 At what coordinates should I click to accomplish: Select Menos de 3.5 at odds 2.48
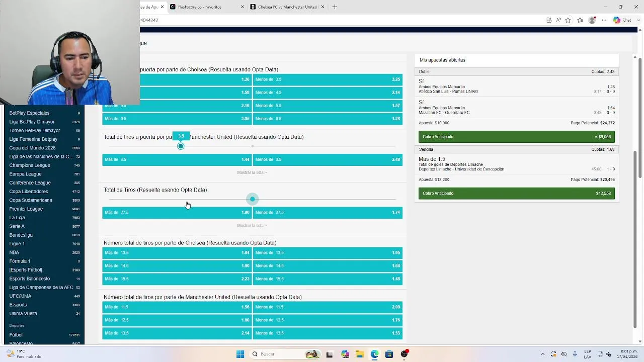328,159
